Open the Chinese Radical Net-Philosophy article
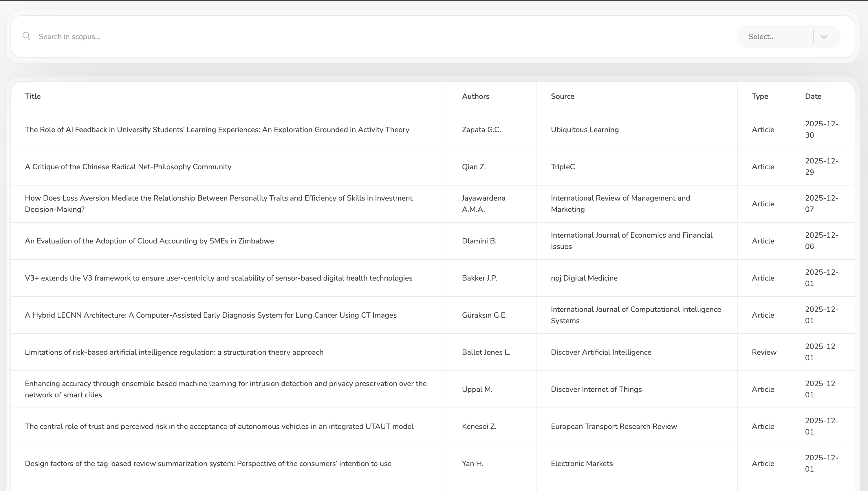868x491 pixels. 128,167
